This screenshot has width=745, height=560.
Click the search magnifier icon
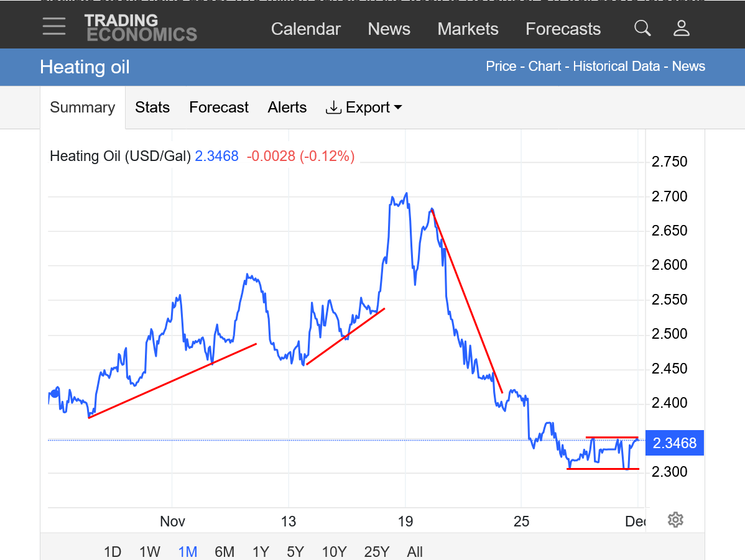click(x=642, y=28)
